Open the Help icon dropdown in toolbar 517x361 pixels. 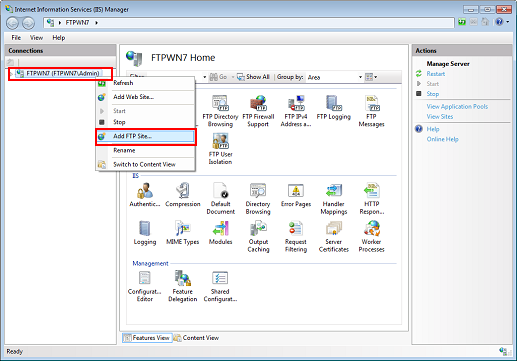pos(508,22)
